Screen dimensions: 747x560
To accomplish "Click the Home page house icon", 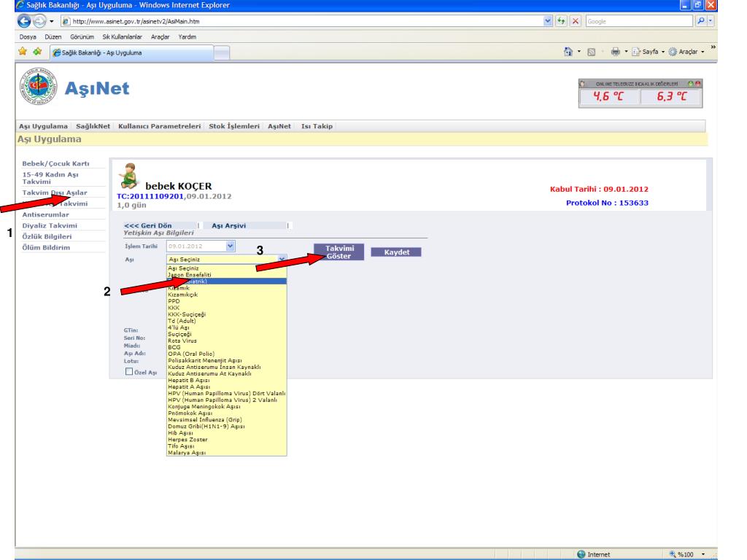I will (568, 52).
